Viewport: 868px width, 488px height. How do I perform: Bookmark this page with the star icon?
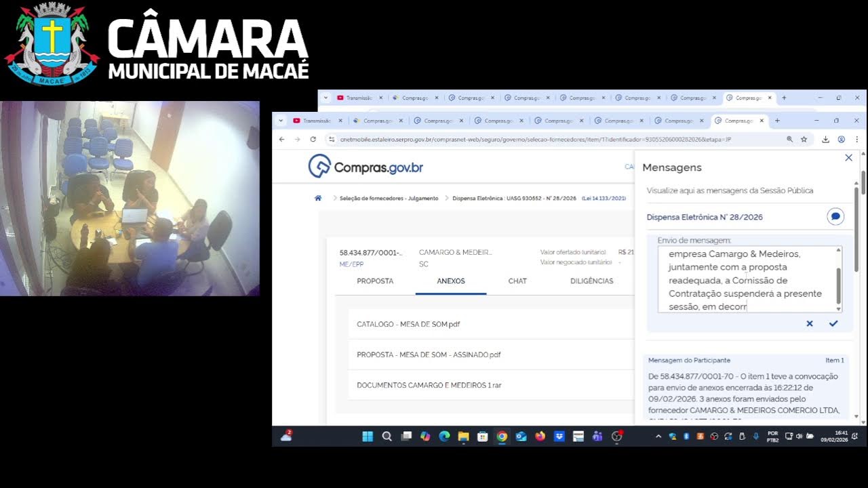pos(804,140)
